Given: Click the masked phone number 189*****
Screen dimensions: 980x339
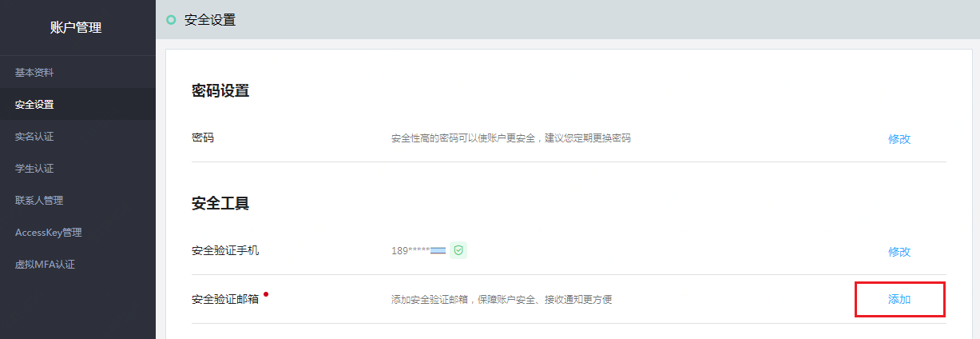Looking at the screenshot, I should coord(418,251).
